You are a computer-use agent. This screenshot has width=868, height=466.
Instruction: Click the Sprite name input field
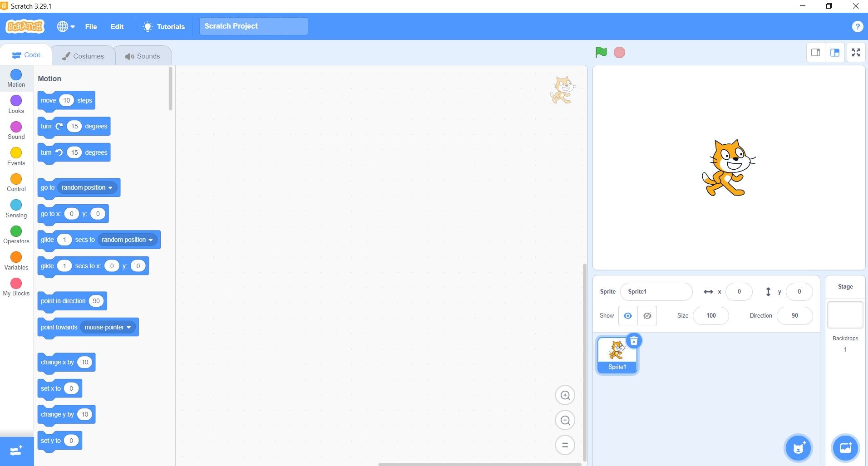pos(656,291)
